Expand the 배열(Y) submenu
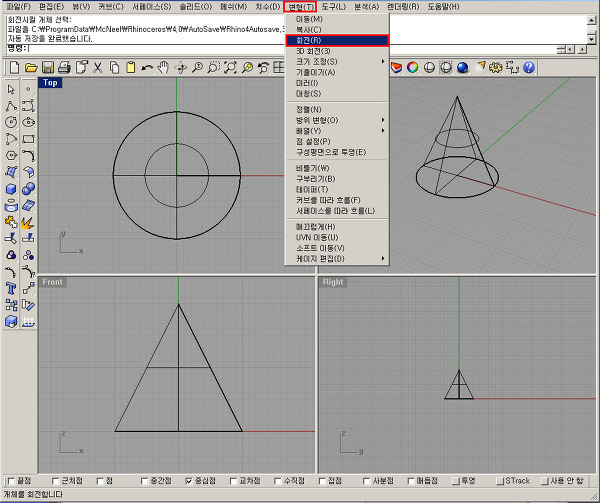This screenshot has width=600, height=503. 337,131
